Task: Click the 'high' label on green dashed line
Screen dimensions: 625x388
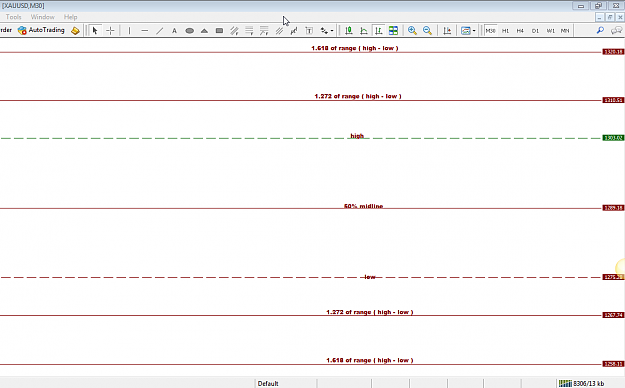Action: click(x=357, y=136)
